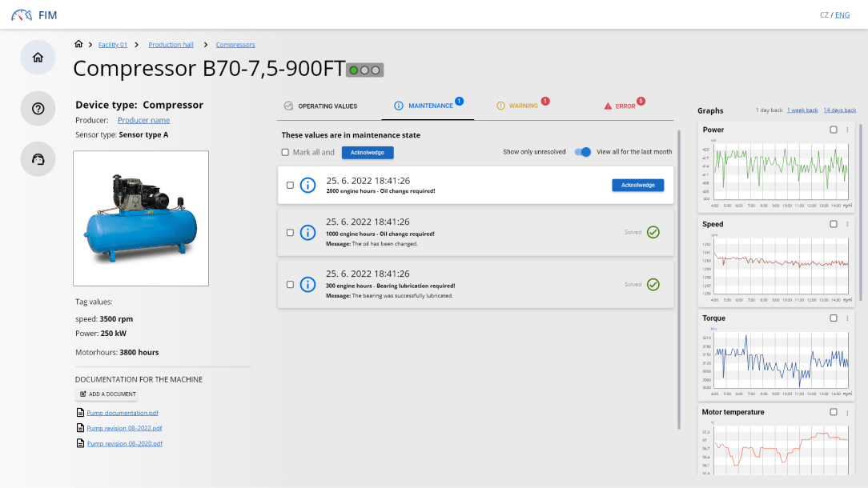Click document icon beside Pump documentation.pdf

tap(80, 413)
